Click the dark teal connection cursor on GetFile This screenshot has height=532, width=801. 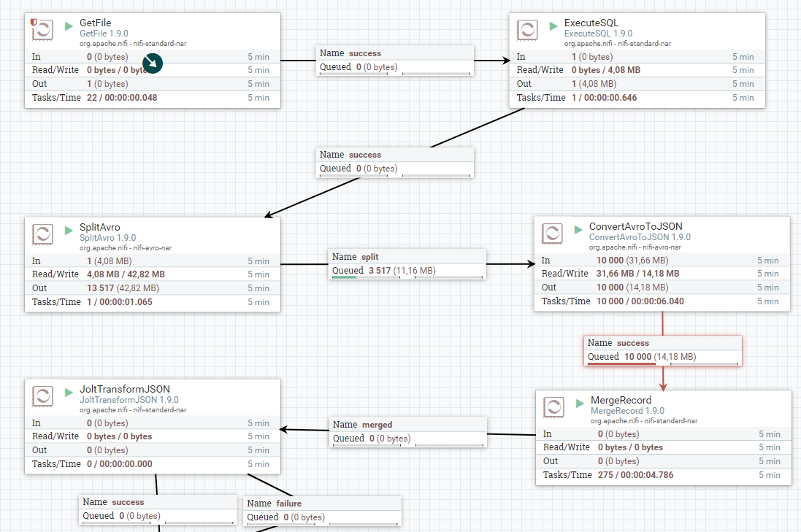coord(152,63)
